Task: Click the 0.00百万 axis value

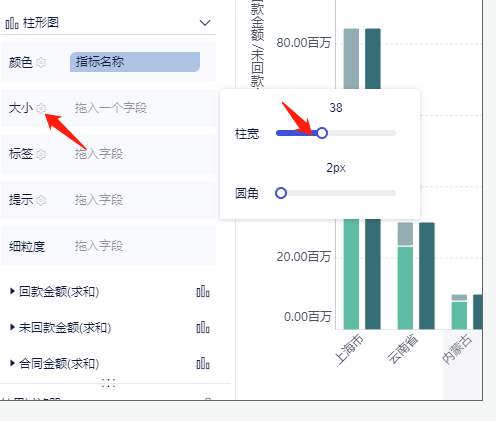Action: (307, 316)
